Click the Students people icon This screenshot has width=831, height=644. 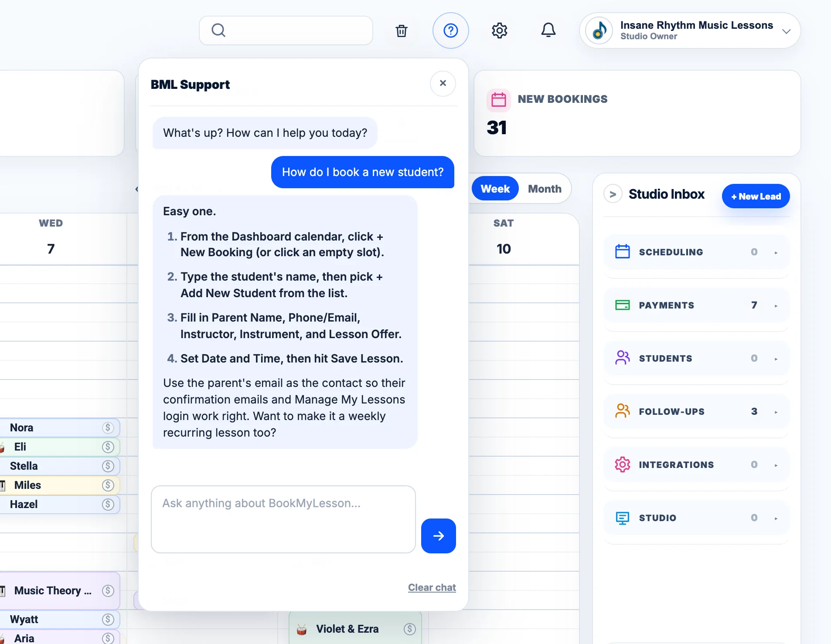pos(622,358)
